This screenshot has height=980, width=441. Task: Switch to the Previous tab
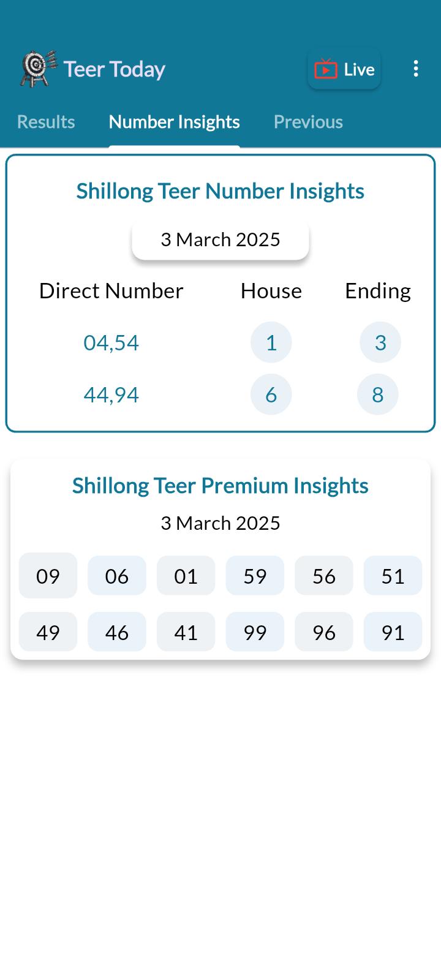click(308, 122)
